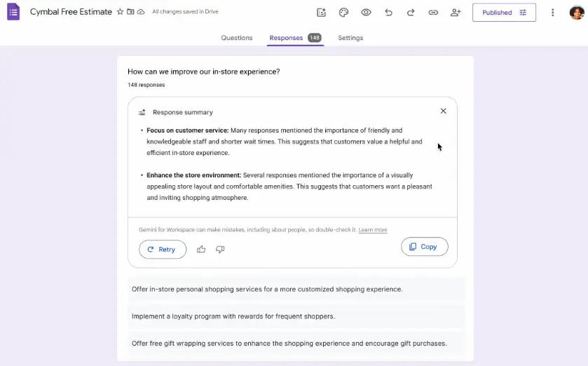Select the Responses tab

295,38
